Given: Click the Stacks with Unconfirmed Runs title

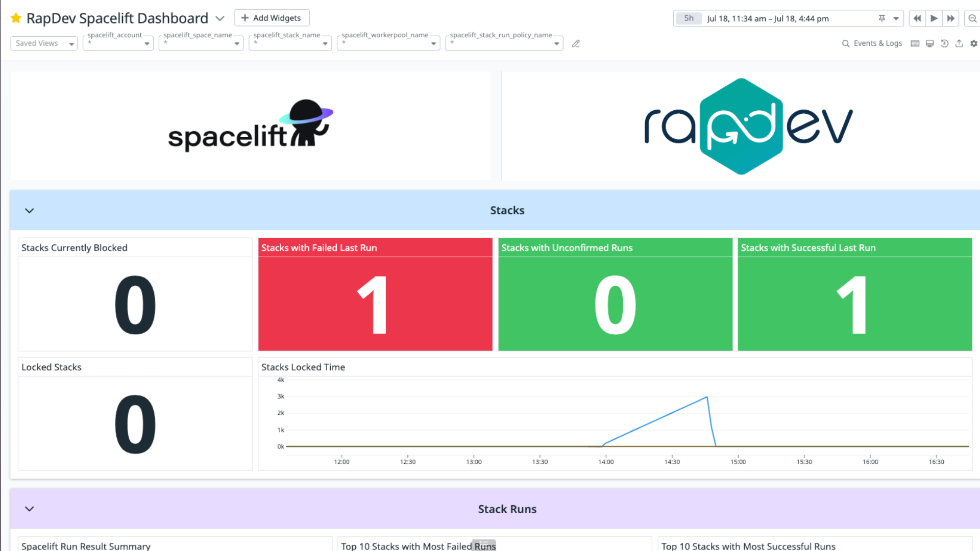Looking at the screenshot, I should click(567, 248).
